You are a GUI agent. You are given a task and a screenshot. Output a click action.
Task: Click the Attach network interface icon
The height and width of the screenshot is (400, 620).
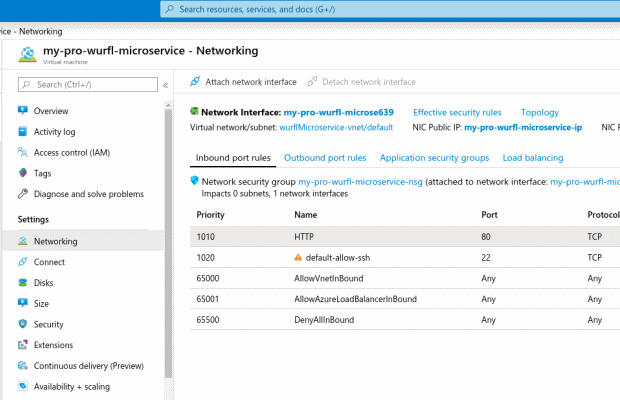tap(195, 81)
